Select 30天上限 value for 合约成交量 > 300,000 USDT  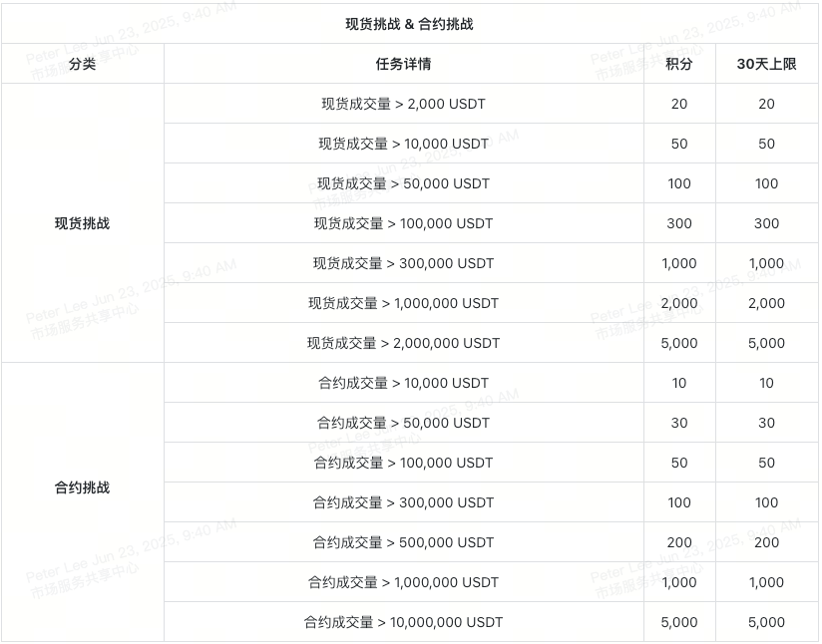point(766,502)
